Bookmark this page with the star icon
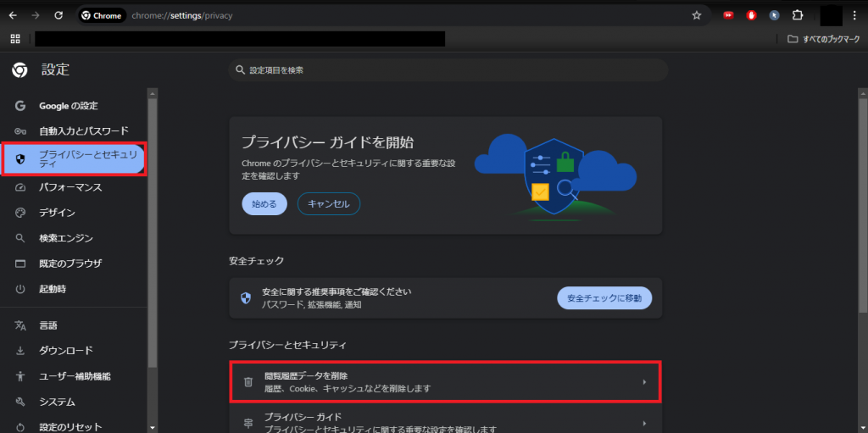This screenshot has height=433, width=868. click(697, 15)
